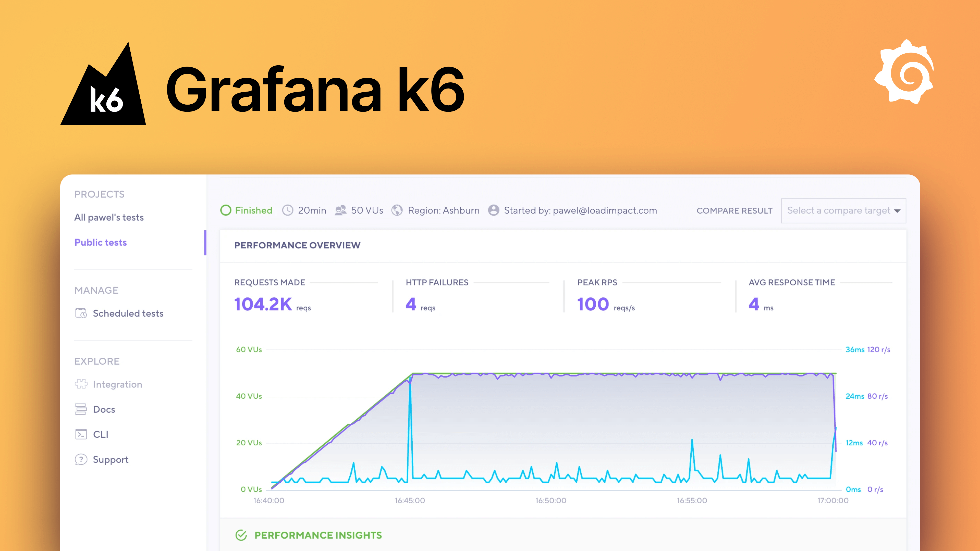The height and width of the screenshot is (551, 980).
Task: Open the Select a compare target dropdown
Action: [x=843, y=210]
